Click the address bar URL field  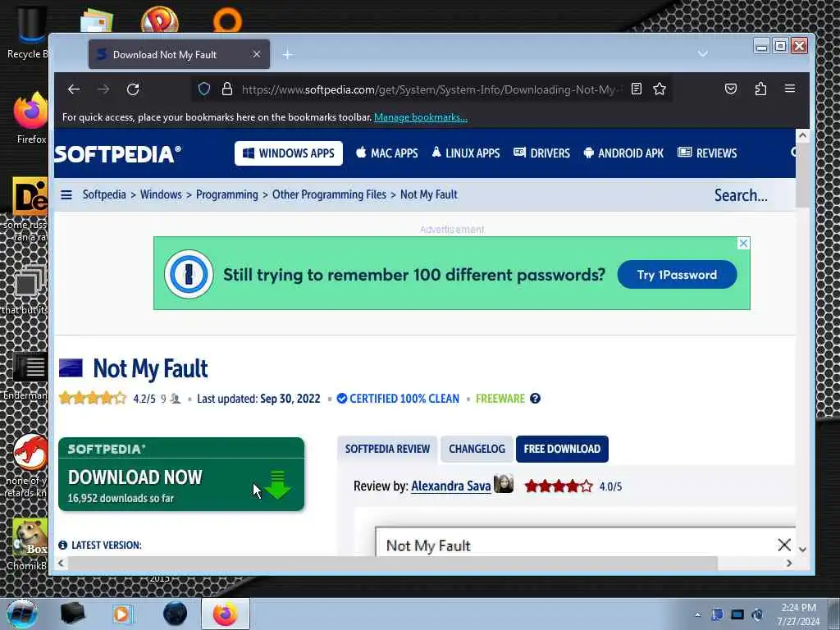[x=431, y=89]
